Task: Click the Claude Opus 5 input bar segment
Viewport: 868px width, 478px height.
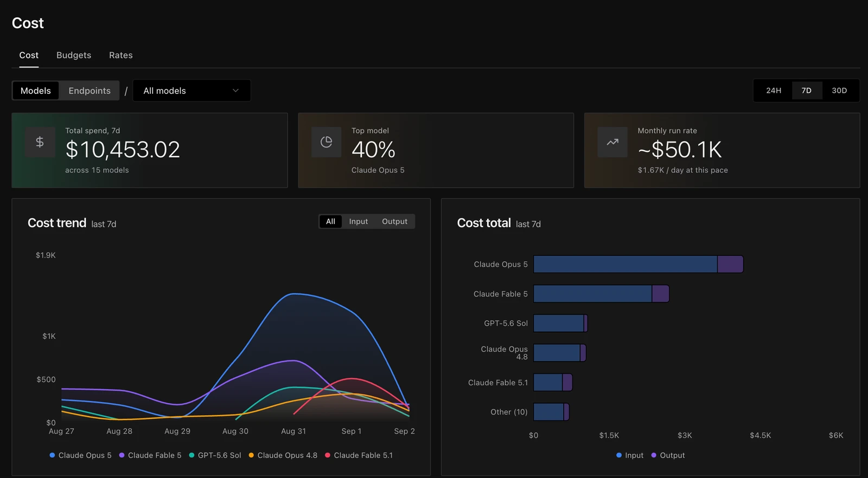Action: [x=626, y=264]
